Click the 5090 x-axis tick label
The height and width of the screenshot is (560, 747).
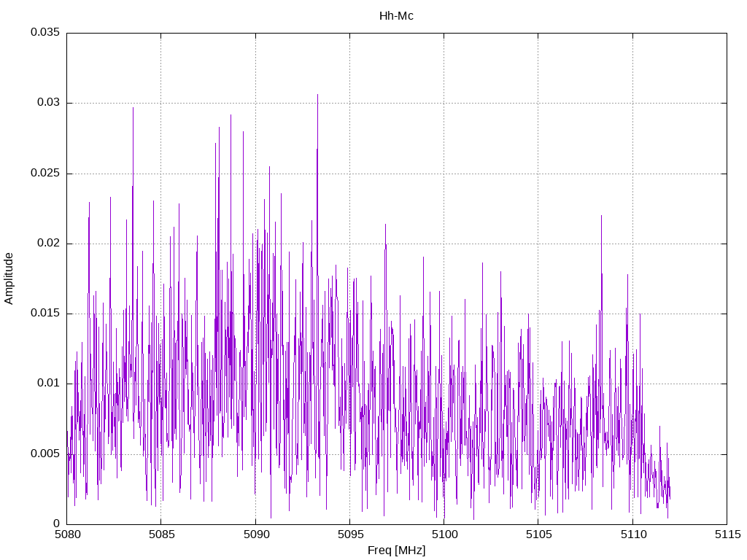click(x=256, y=534)
